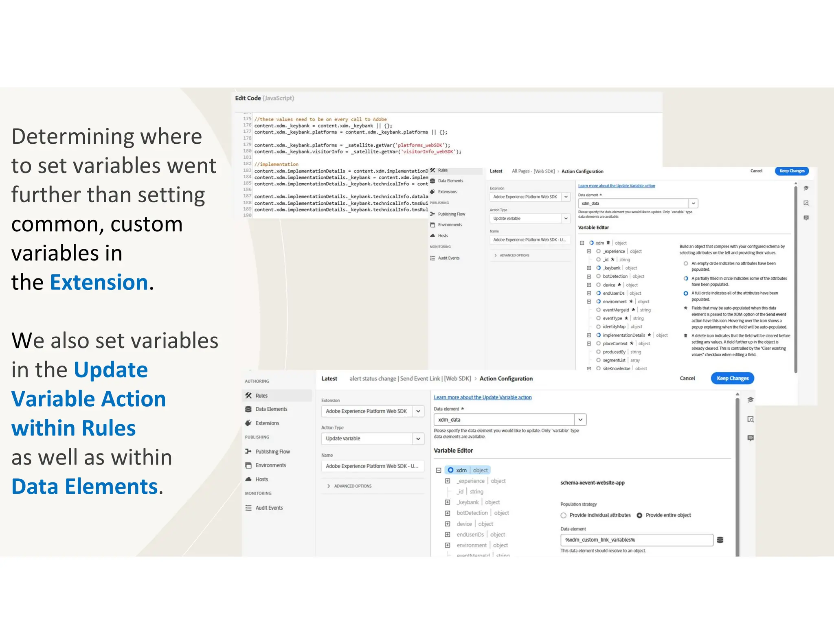Click Name field in All Pages panel

point(530,240)
